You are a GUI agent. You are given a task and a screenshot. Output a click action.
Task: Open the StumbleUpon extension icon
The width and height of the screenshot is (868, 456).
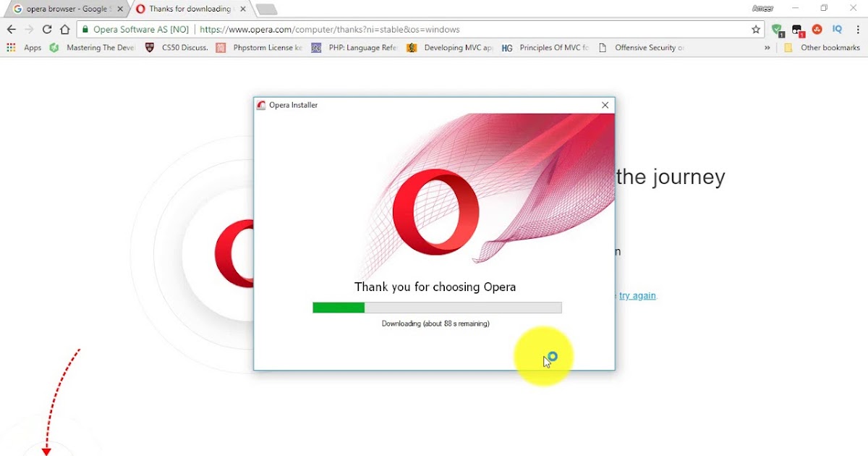click(817, 30)
